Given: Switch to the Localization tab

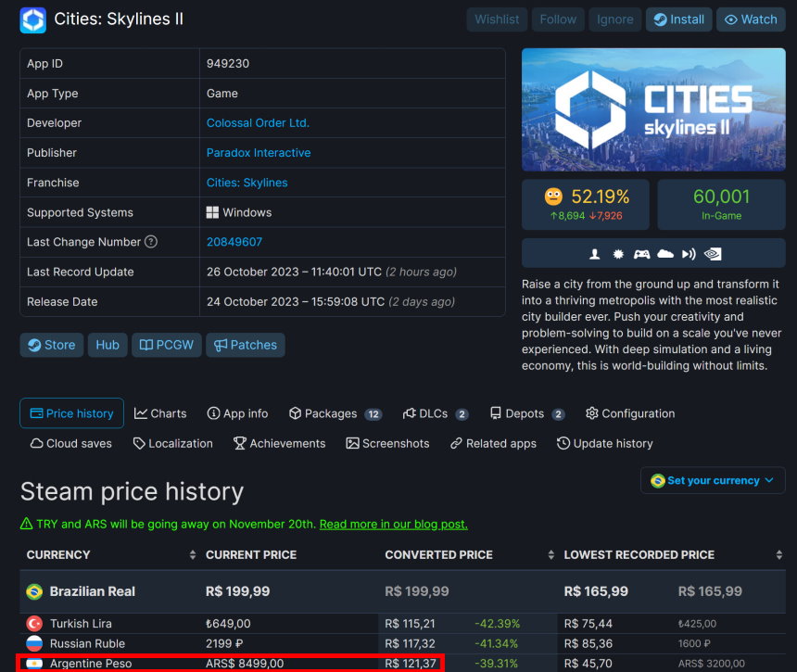Looking at the screenshot, I should click(x=172, y=443).
